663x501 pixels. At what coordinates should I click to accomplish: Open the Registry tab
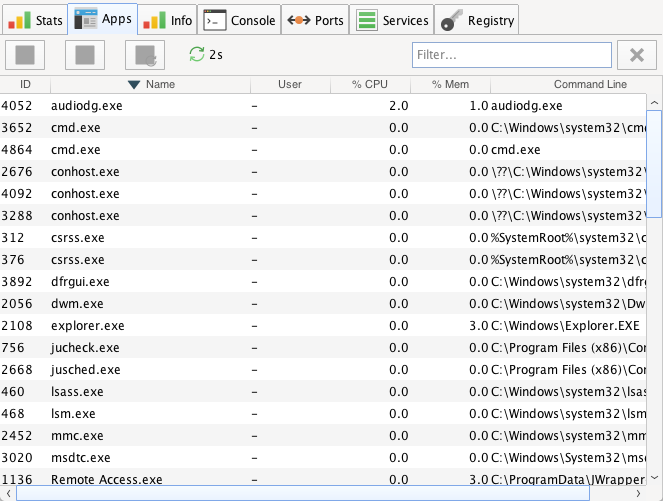click(x=477, y=20)
